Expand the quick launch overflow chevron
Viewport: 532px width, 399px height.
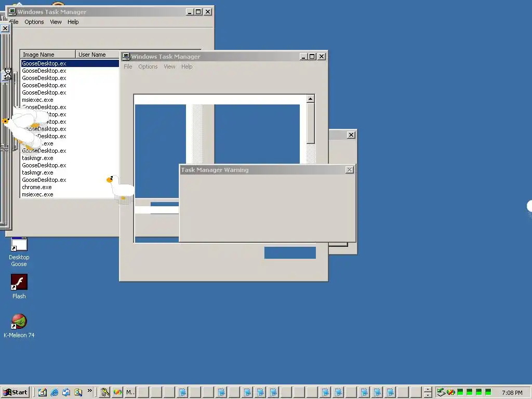89,391
